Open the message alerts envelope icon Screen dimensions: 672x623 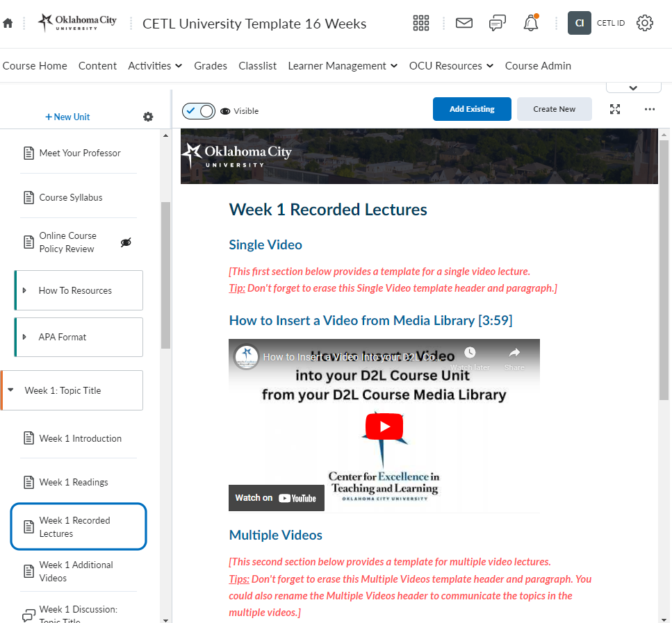(464, 23)
